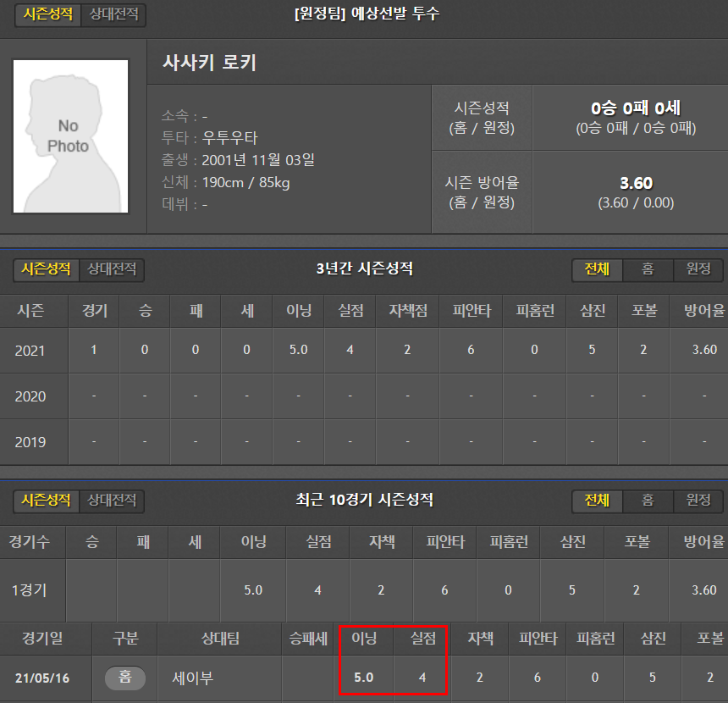
Task: Select 시즌성적 tab in 3년간 시즌성적 section
Action: [46, 269]
